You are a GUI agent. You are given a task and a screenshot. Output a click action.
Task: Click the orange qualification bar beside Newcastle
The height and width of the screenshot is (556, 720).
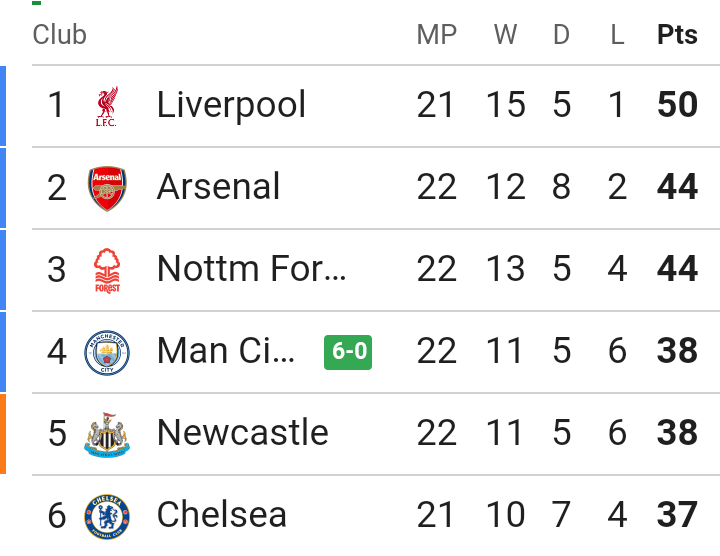click(x=3, y=434)
